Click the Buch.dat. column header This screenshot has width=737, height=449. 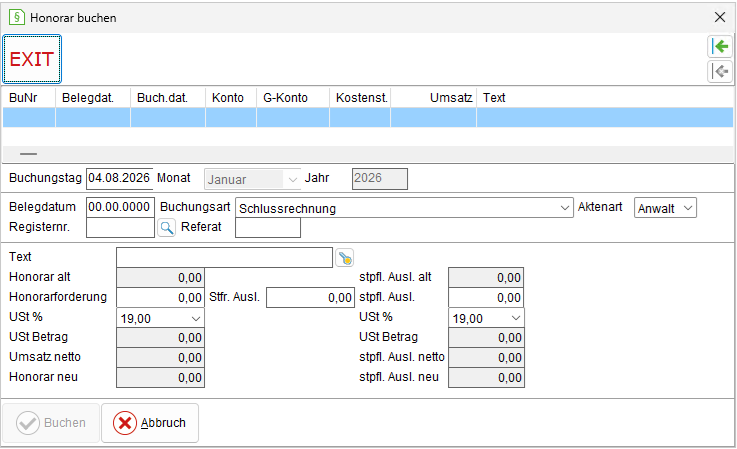pyautogui.click(x=168, y=98)
